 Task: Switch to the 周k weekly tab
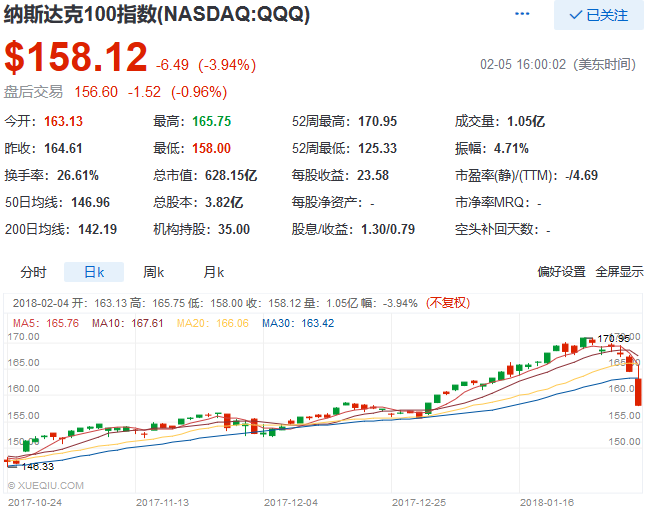click(153, 272)
